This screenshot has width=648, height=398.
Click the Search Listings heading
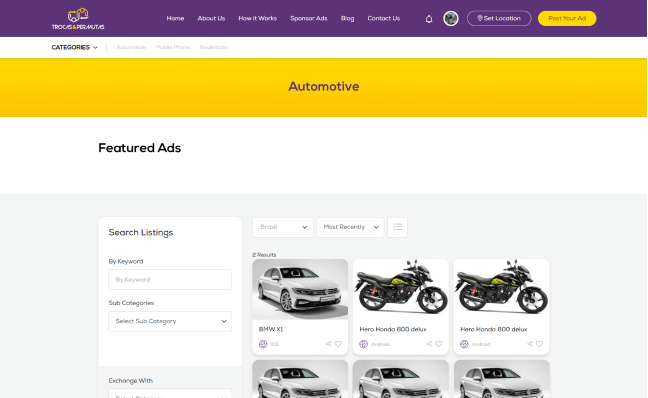[141, 232]
